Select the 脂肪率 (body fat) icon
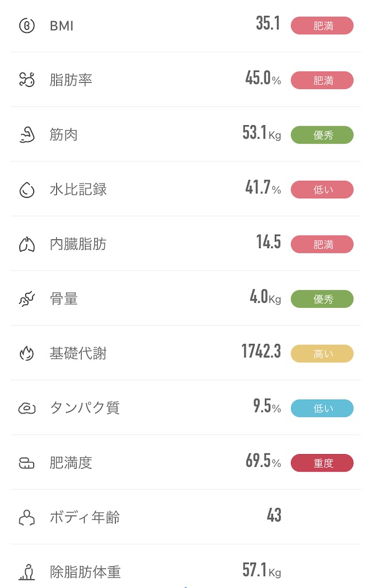This screenshot has width=372, height=588. pyautogui.click(x=25, y=80)
